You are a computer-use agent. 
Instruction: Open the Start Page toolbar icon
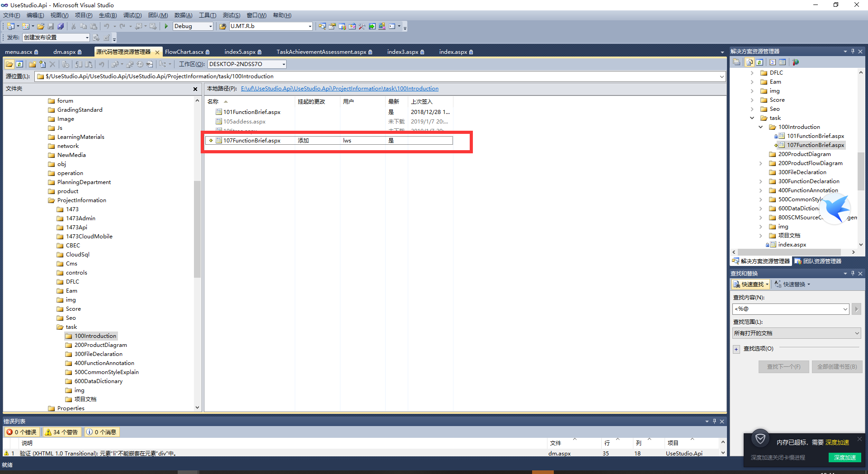coord(372,26)
